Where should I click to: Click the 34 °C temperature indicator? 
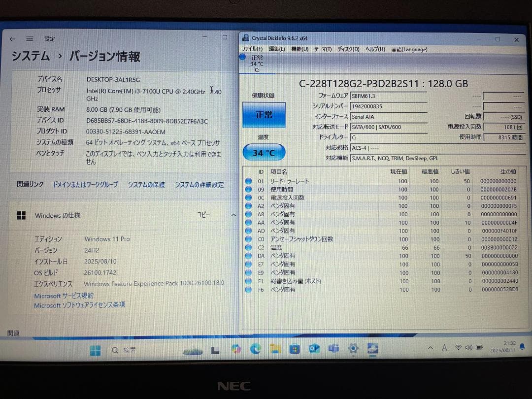(x=264, y=153)
